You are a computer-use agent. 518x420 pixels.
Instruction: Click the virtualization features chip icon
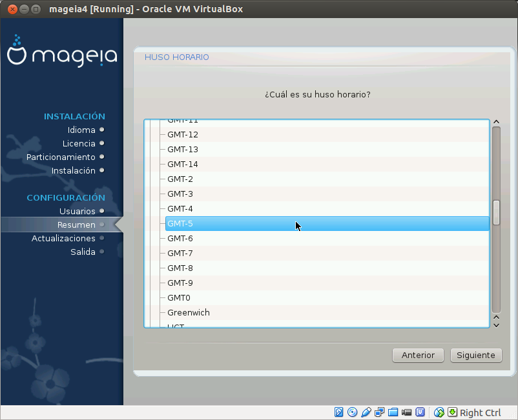pyautogui.click(x=420, y=412)
